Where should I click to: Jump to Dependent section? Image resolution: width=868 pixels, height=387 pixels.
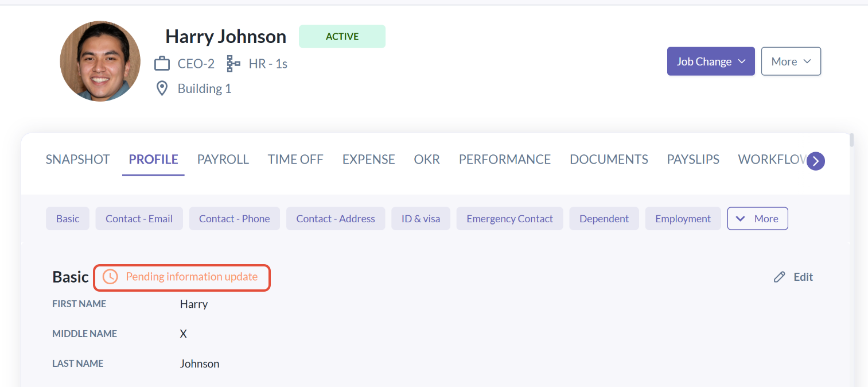604,219
